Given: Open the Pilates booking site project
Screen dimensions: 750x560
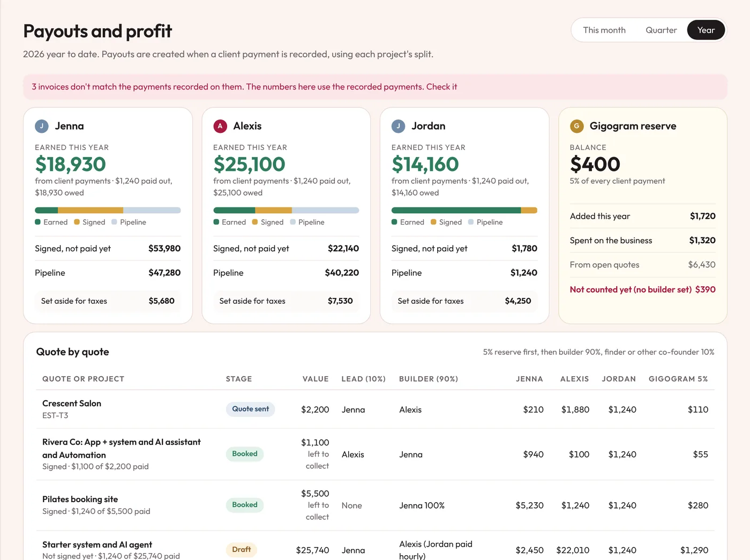Looking at the screenshot, I should [x=80, y=499].
